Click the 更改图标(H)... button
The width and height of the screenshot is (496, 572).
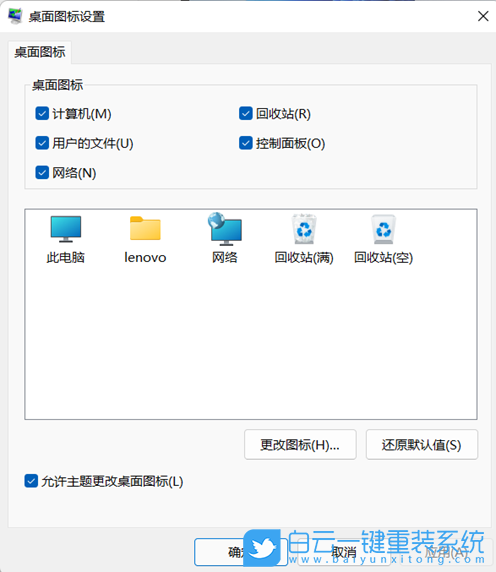(x=300, y=445)
